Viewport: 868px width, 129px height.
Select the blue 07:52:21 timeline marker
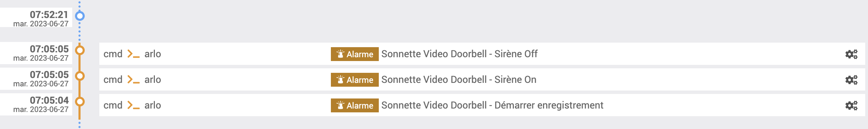pyautogui.click(x=80, y=16)
